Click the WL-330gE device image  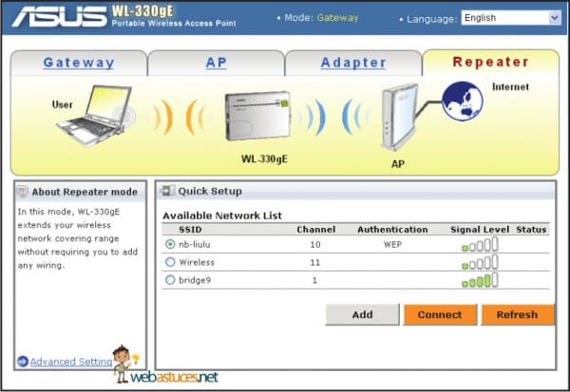coord(257,116)
